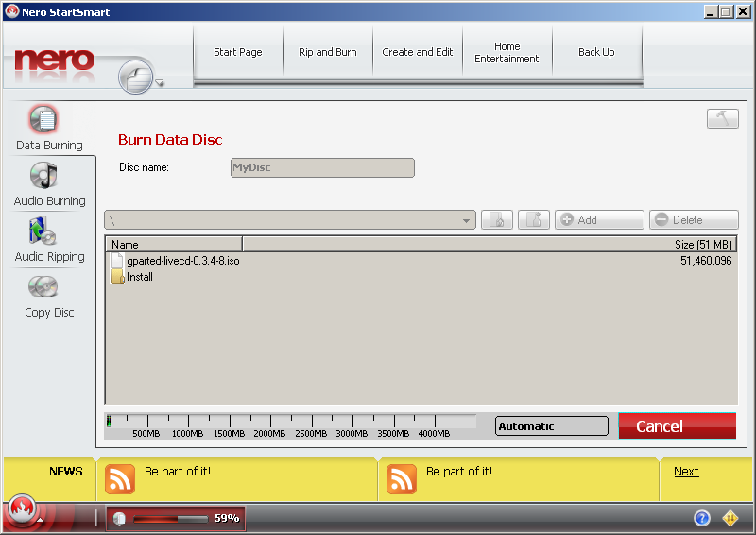Select gparted-livecd-0.3.4-8.iso file name
756x535 pixels.
pyautogui.click(x=183, y=261)
